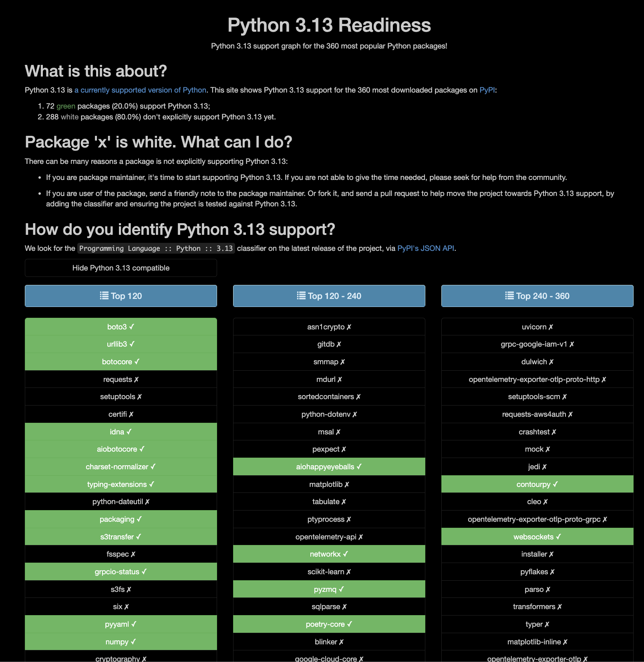644x662 pixels.
Task: Click the contourpy package row
Action: (x=537, y=484)
